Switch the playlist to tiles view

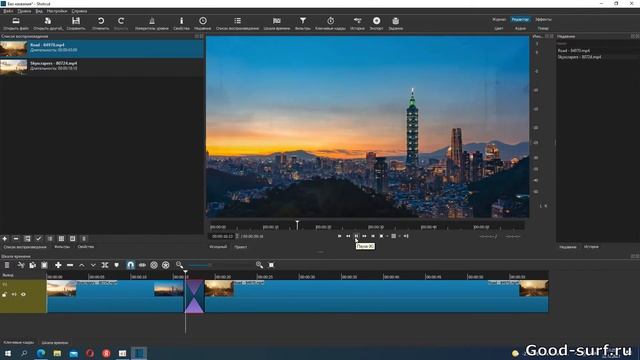tap(61, 239)
